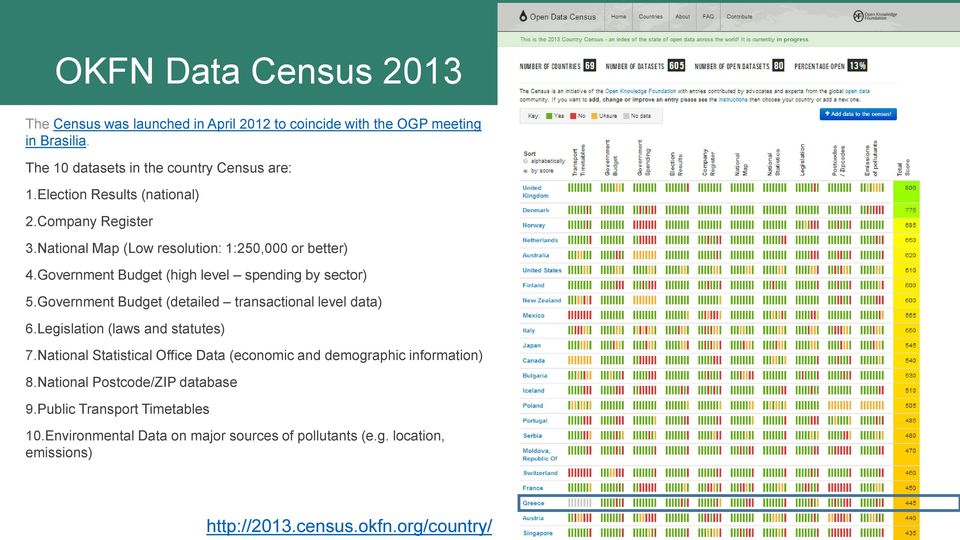The width and height of the screenshot is (960, 540).
Task: Open the Italy country link
Action: tap(528, 330)
